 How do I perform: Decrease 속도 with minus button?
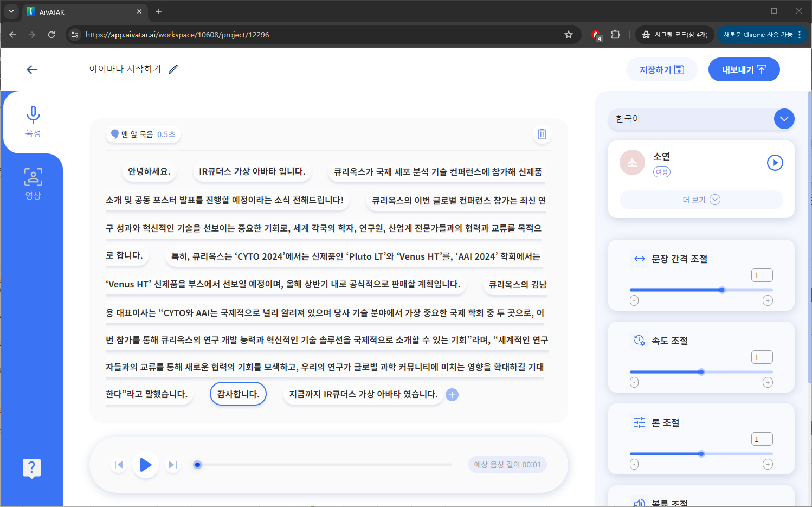click(x=634, y=383)
